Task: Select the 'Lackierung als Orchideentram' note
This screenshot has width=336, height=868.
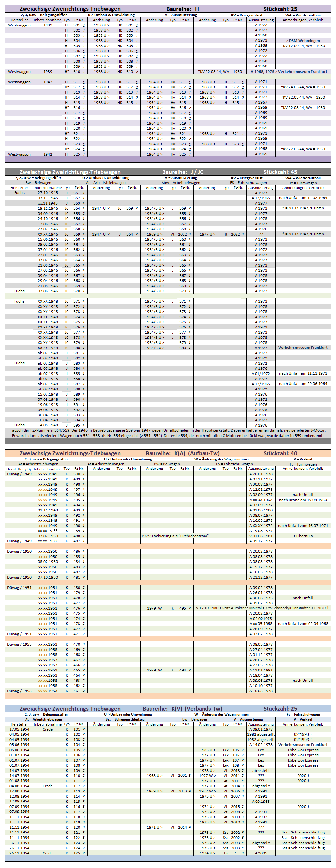Action: coord(175,536)
